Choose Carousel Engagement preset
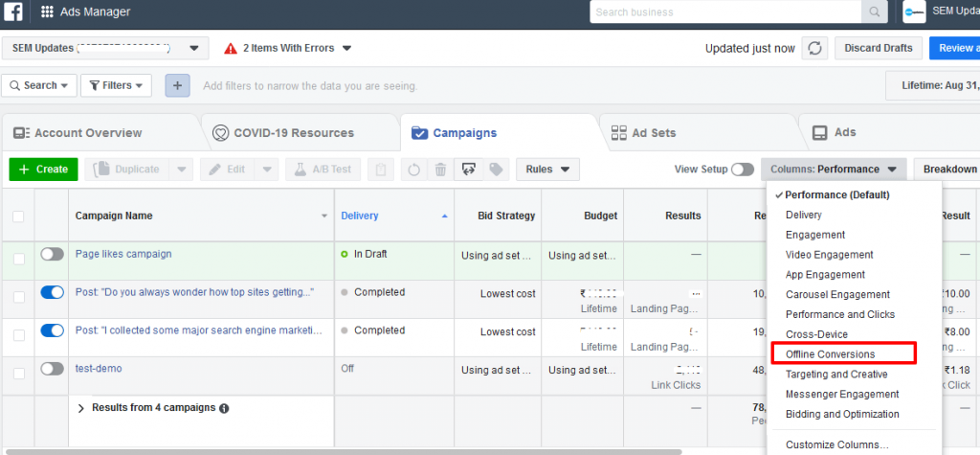Screen dimensions: 980x455 pyautogui.click(x=837, y=295)
